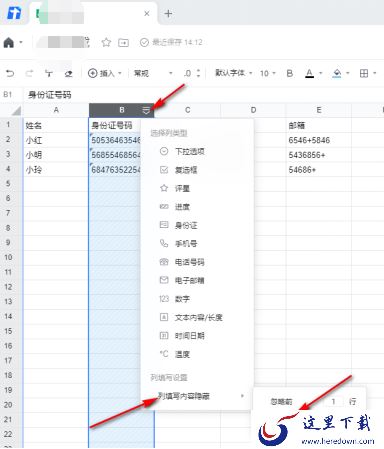Click the saved status check icon

coord(144,42)
